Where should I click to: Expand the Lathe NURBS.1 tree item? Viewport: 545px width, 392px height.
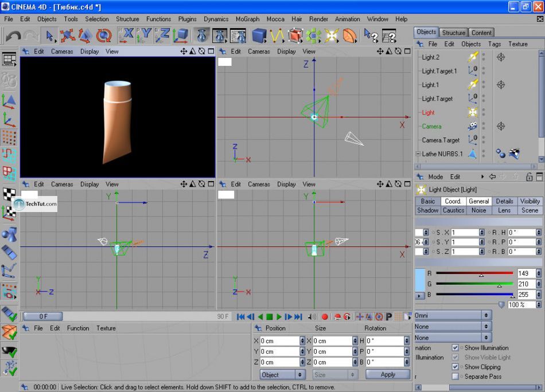[418, 154]
